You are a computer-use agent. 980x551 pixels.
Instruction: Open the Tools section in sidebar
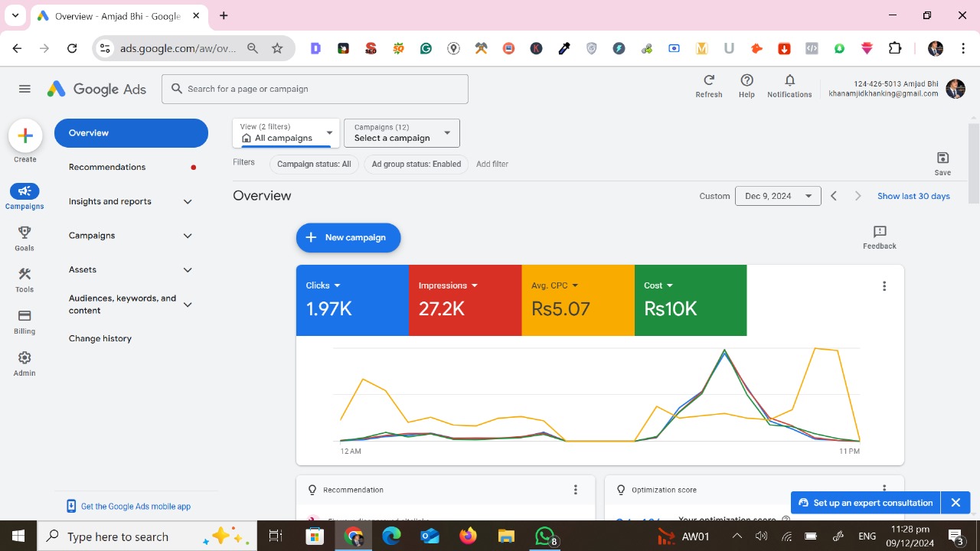pyautogui.click(x=24, y=275)
